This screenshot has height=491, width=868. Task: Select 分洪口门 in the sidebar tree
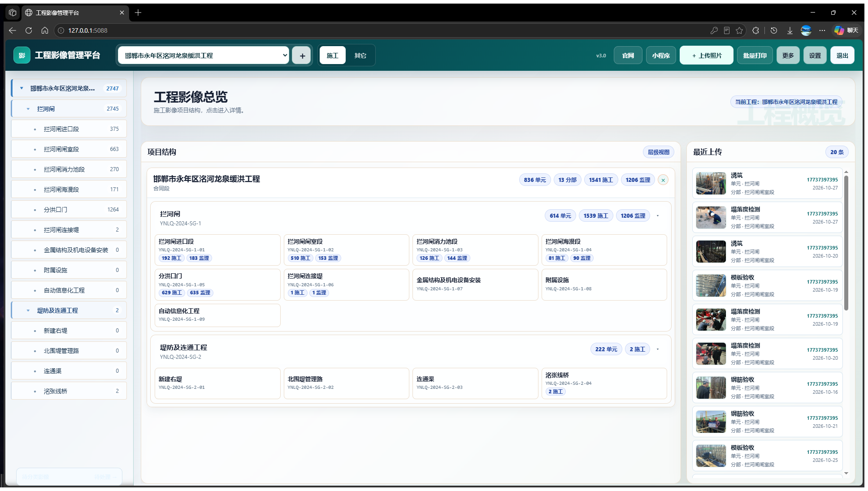69,210
